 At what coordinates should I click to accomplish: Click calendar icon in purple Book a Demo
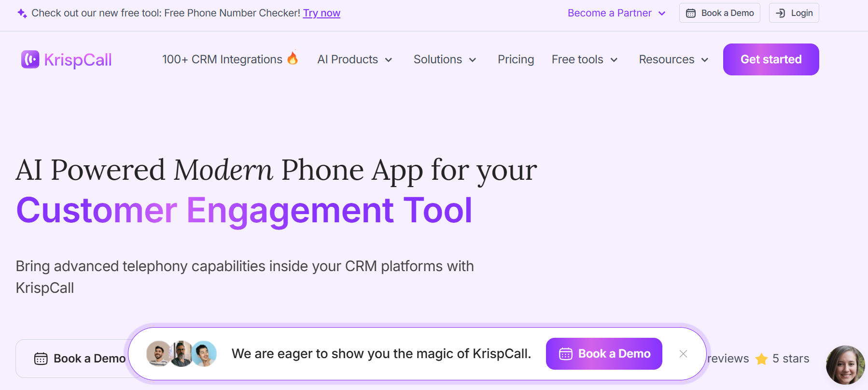[x=565, y=354]
